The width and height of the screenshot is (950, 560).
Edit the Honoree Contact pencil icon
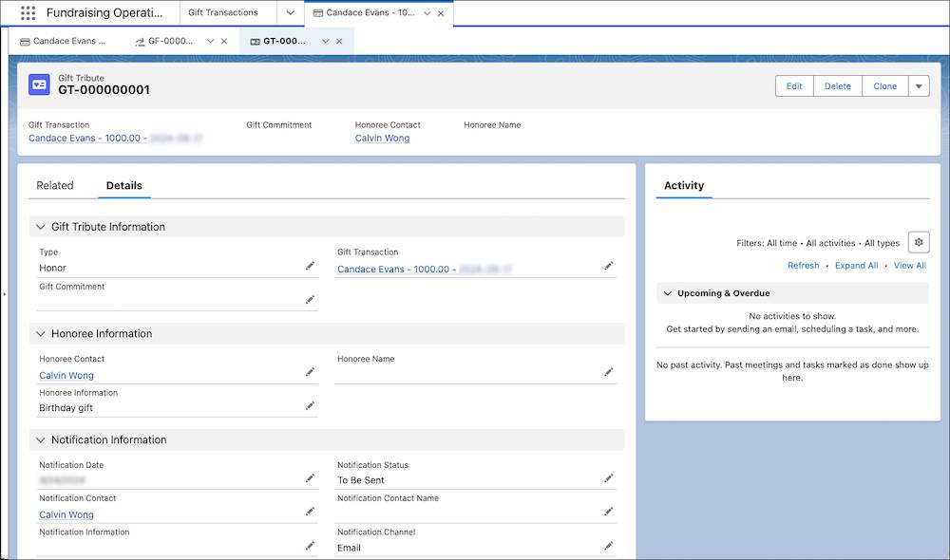pos(311,372)
